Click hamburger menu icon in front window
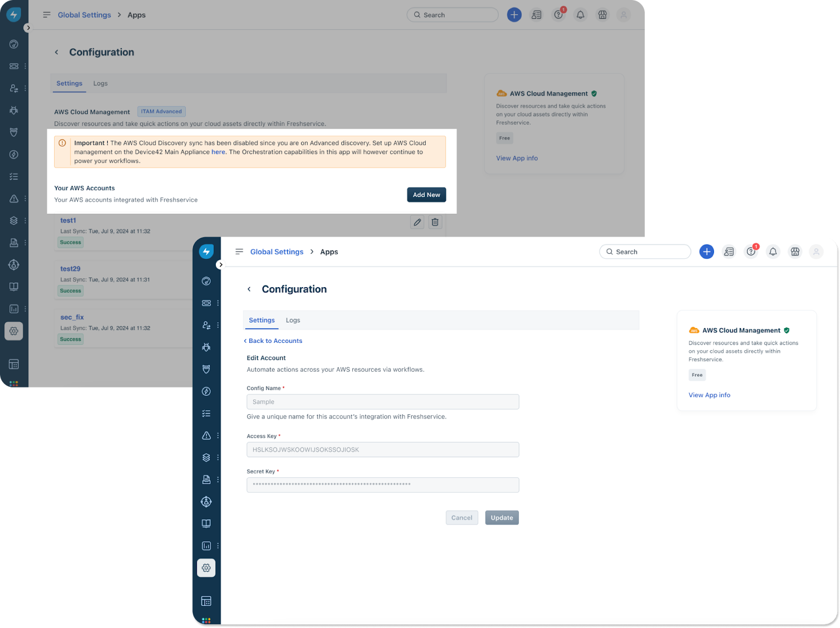Viewport: 840px width, 628px height. pos(239,252)
